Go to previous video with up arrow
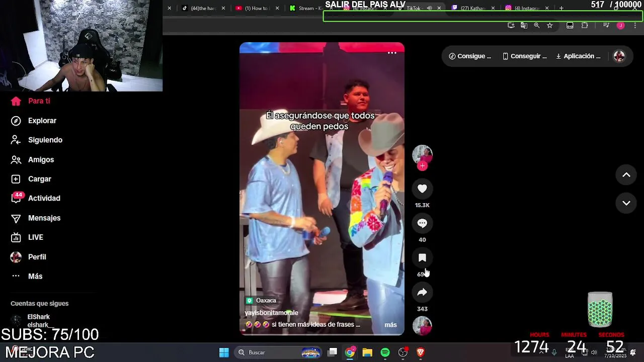644x362 pixels. 626,175
